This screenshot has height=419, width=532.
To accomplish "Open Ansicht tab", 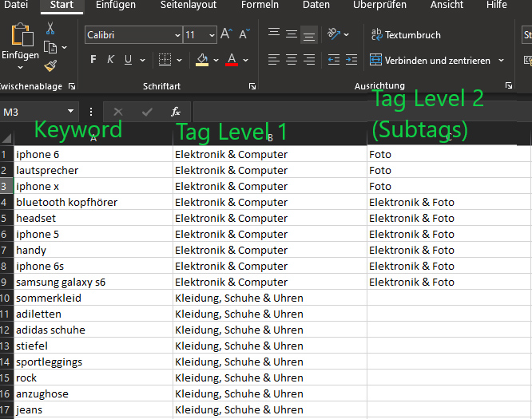I will 447,5.
